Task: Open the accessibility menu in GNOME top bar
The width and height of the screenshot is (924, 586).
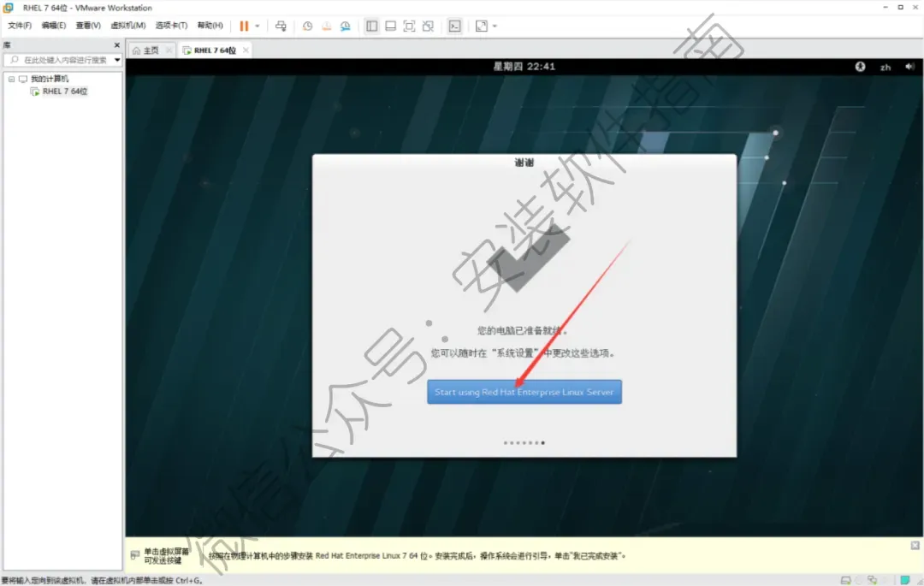Action: coord(860,67)
